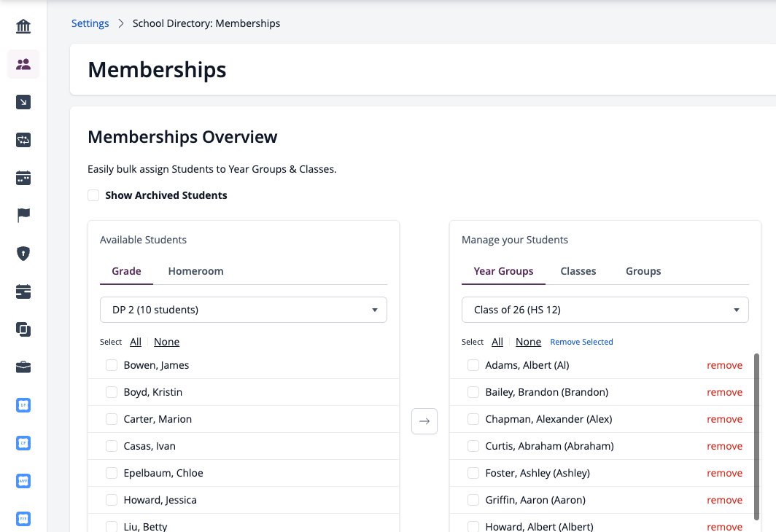Open the Class of 26 (HS 12) dropdown
The height and width of the screenshot is (532, 776).
coord(605,310)
